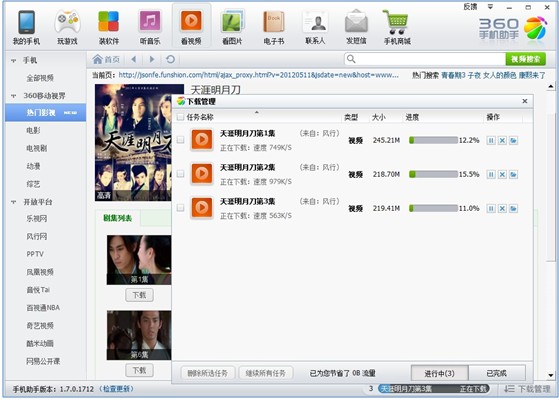Screen dimensions: 559x403
Task: Toggle the select-all 任务名称 checkbox
Action: click(x=181, y=117)
